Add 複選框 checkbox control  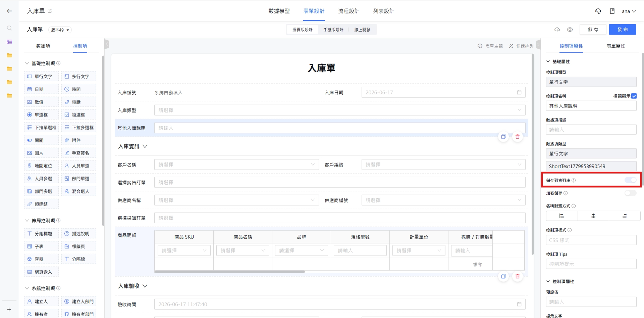78,115
